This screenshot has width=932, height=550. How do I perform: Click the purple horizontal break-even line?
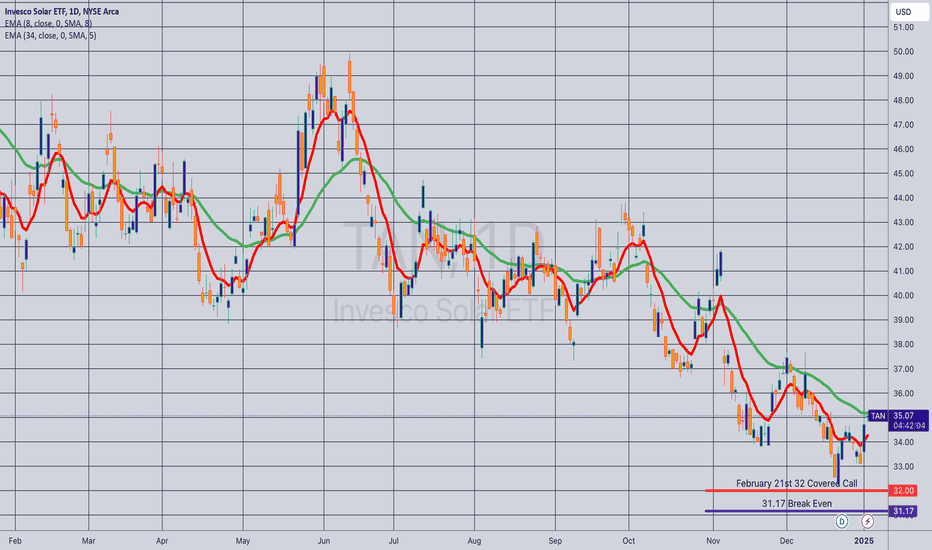[796, 511]
